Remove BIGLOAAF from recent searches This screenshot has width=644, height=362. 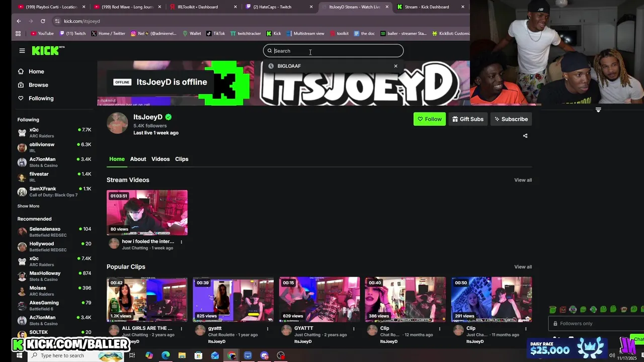point(395,66)
